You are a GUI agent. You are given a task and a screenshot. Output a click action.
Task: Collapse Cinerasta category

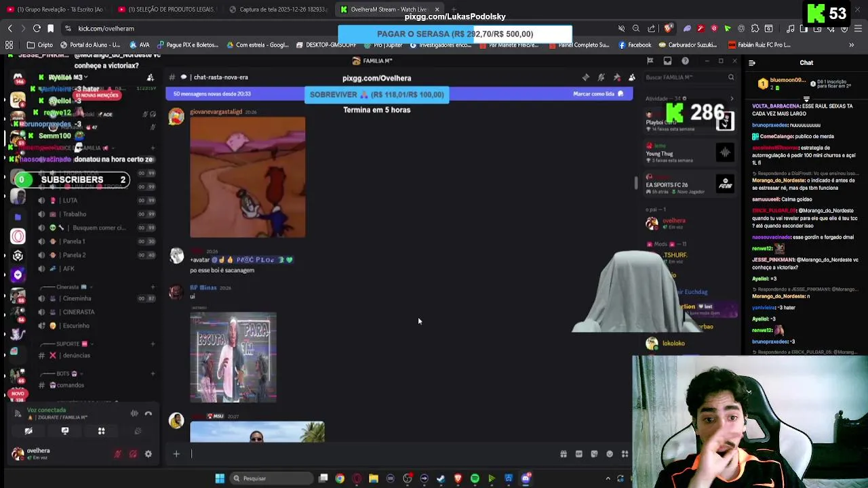71,287
